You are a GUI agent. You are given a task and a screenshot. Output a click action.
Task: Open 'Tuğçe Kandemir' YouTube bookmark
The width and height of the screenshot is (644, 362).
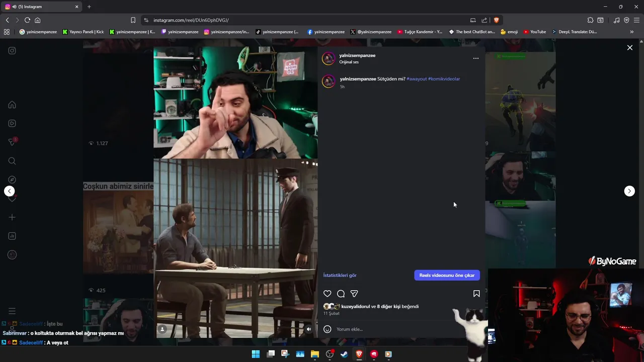click(420, 32)
